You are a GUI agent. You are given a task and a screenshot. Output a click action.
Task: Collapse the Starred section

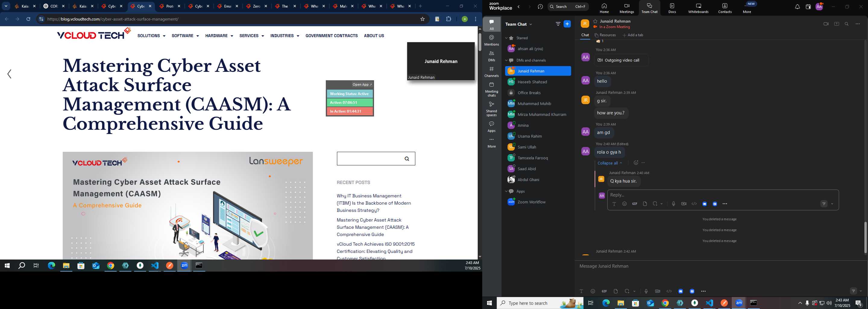(506, 38)
